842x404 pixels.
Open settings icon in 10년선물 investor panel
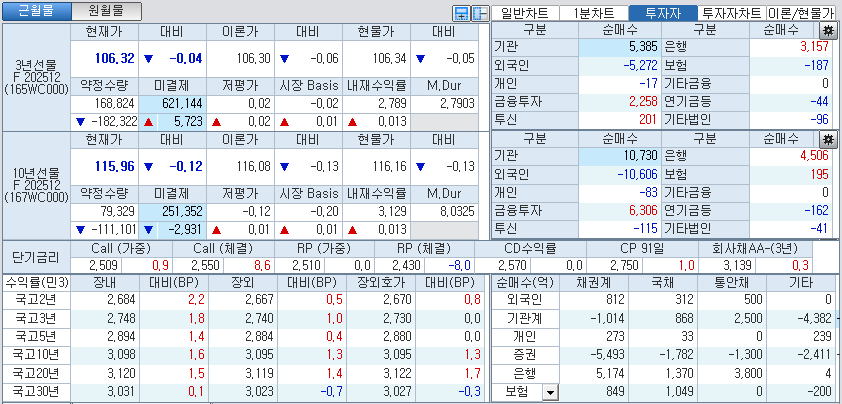click(828, 140)
